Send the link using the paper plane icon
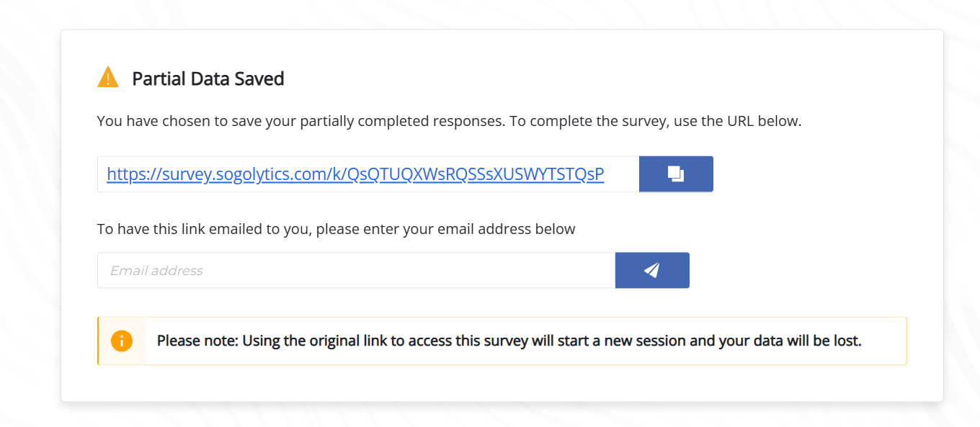This screenshot has width=980, height=427. (x=652, y=270)
